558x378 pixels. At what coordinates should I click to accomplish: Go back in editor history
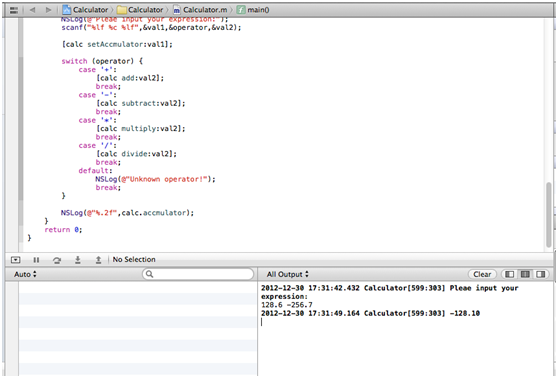pos(33,10)
